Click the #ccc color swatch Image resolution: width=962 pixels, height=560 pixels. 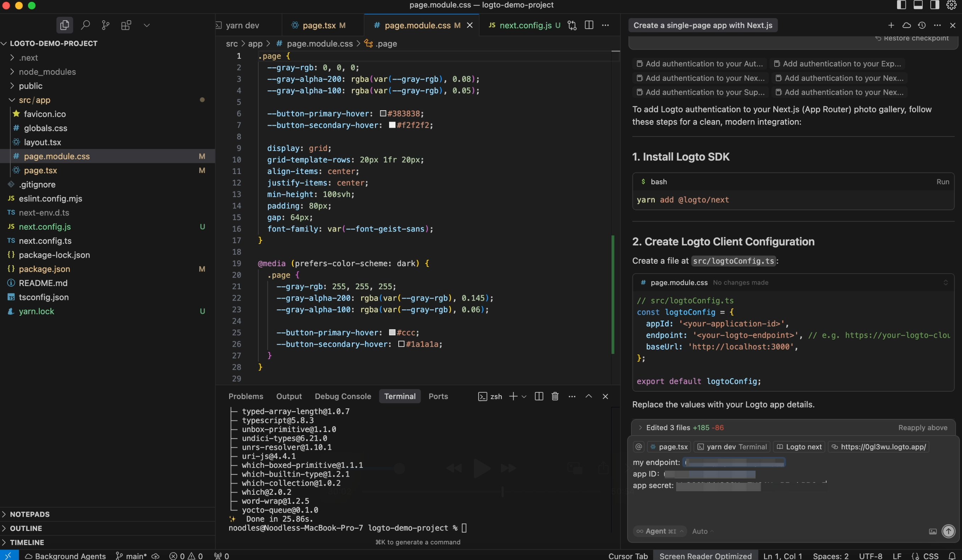pos(392,332)
